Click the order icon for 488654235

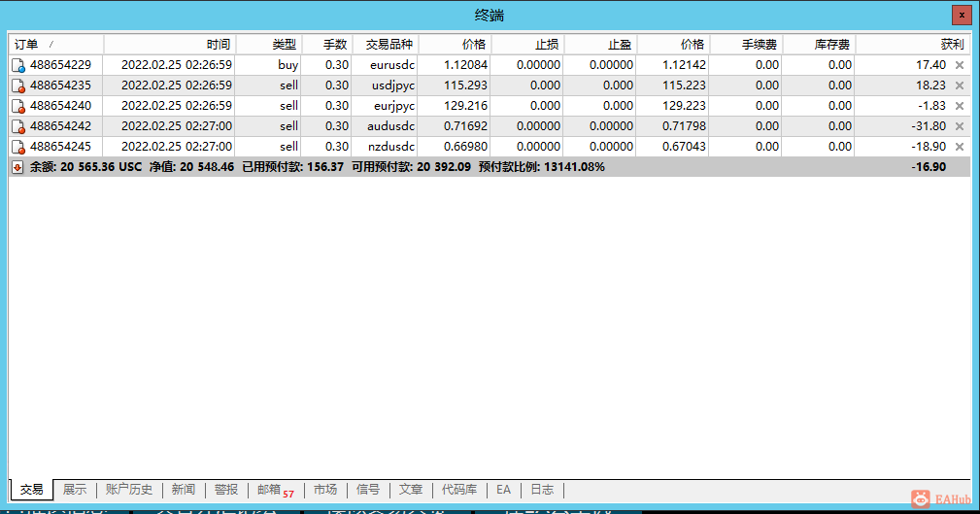tap(18, 86)
